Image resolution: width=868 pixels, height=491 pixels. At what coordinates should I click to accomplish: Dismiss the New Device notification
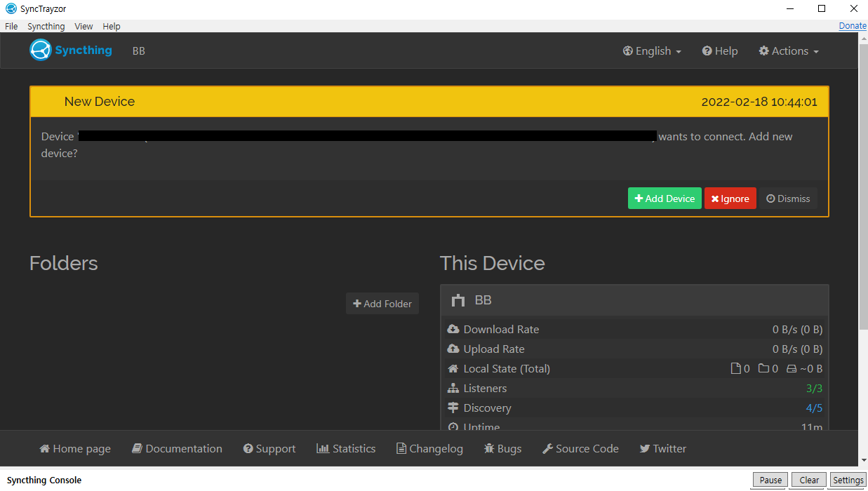point(788,199)
